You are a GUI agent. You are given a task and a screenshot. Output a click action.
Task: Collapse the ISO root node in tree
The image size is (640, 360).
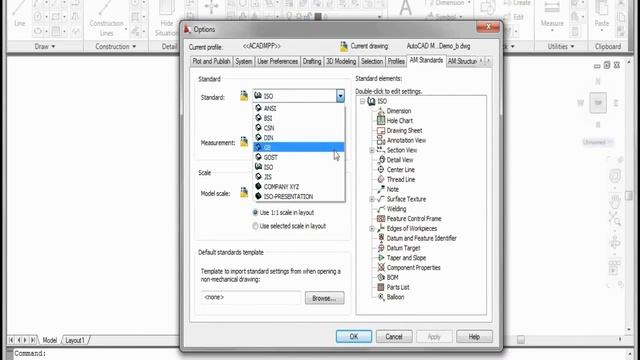coord(362,101)
